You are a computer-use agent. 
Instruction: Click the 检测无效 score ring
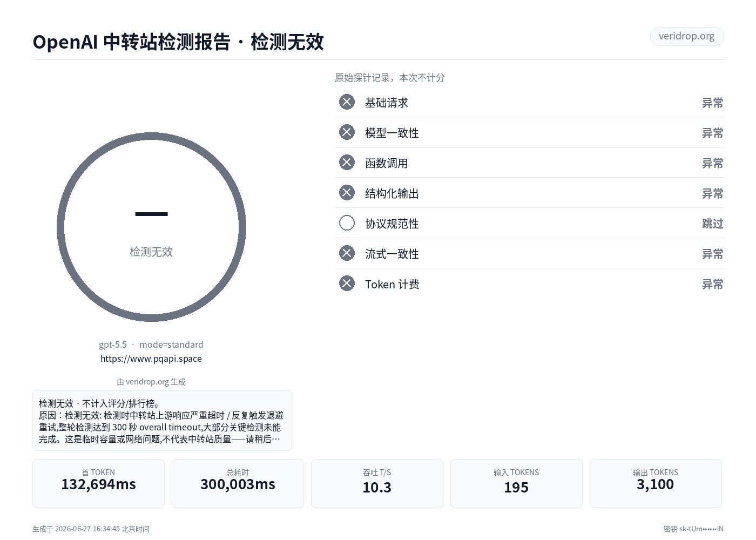[x=151, y=227]
